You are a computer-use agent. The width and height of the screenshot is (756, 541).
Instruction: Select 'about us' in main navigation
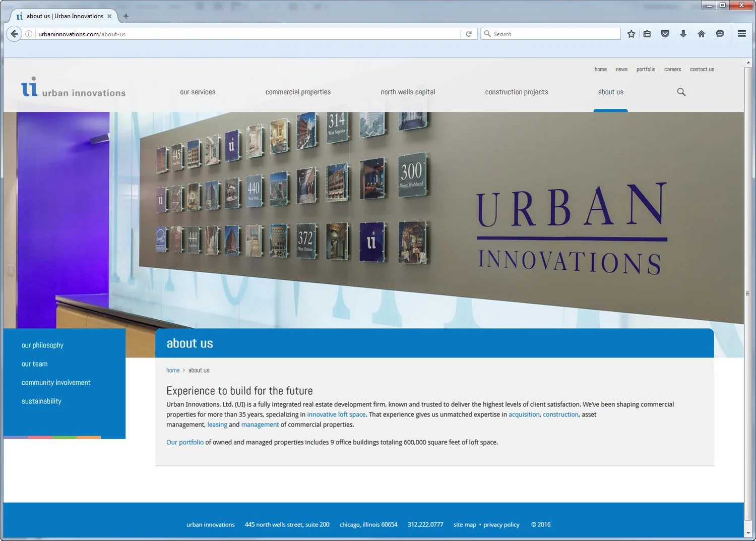click(611, 92)
